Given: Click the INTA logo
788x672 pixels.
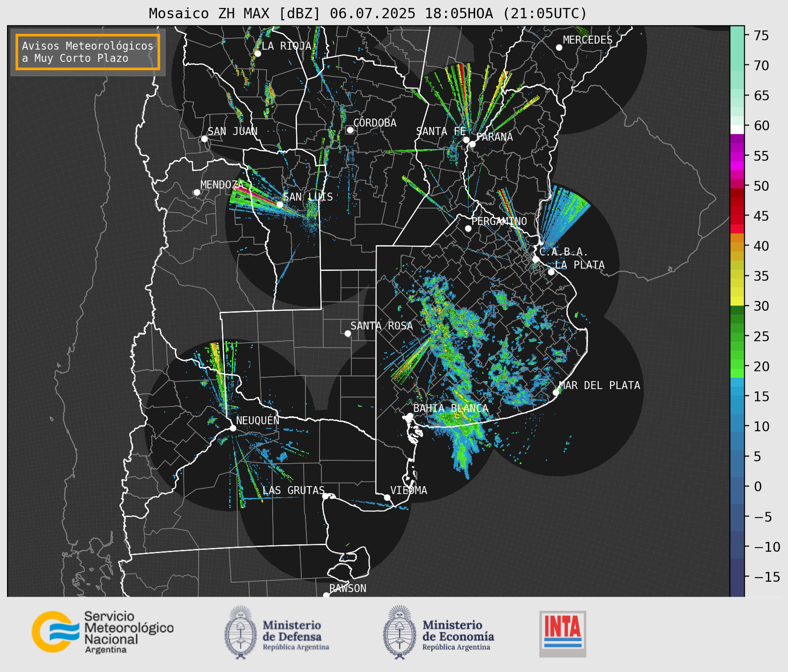Looking at the screenshot, I should pyautogui.click(x=563, y=634).
